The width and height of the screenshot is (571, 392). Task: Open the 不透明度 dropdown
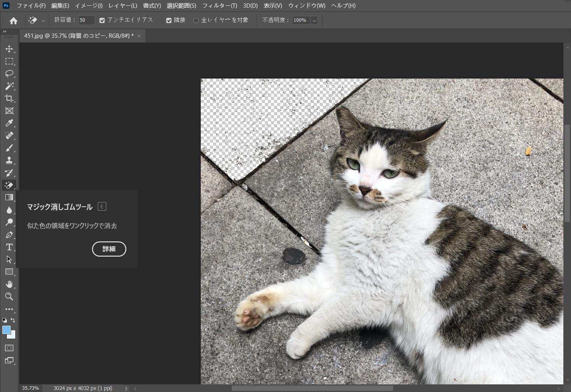click(x=314, y=20)
